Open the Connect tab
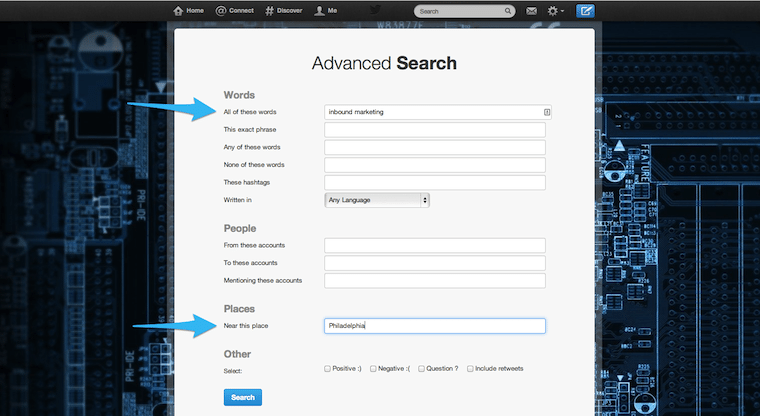The width and height of the screenshot is (760, 416). point(234,11)
